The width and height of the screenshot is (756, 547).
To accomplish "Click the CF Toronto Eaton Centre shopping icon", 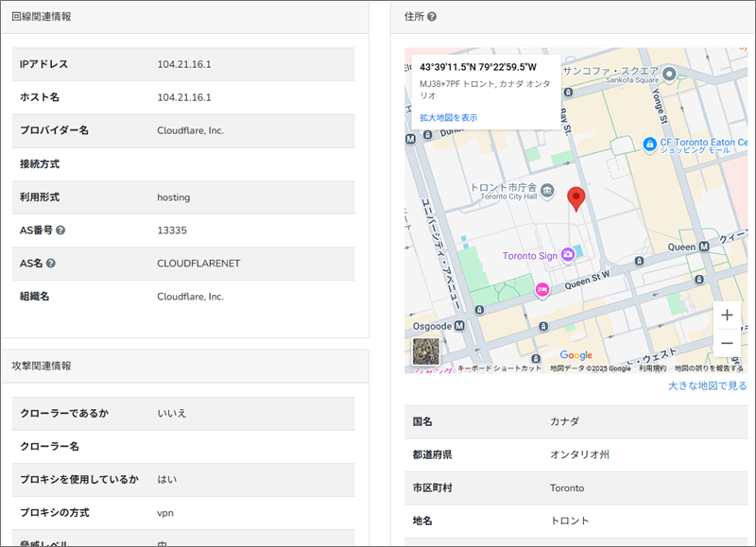I will click(649, 145).
